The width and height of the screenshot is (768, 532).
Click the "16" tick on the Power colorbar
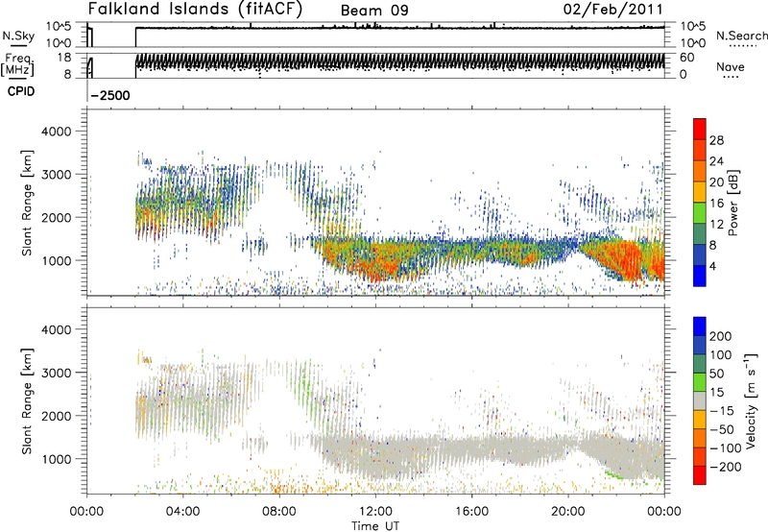pyautogui.click(x=716, y=204)
